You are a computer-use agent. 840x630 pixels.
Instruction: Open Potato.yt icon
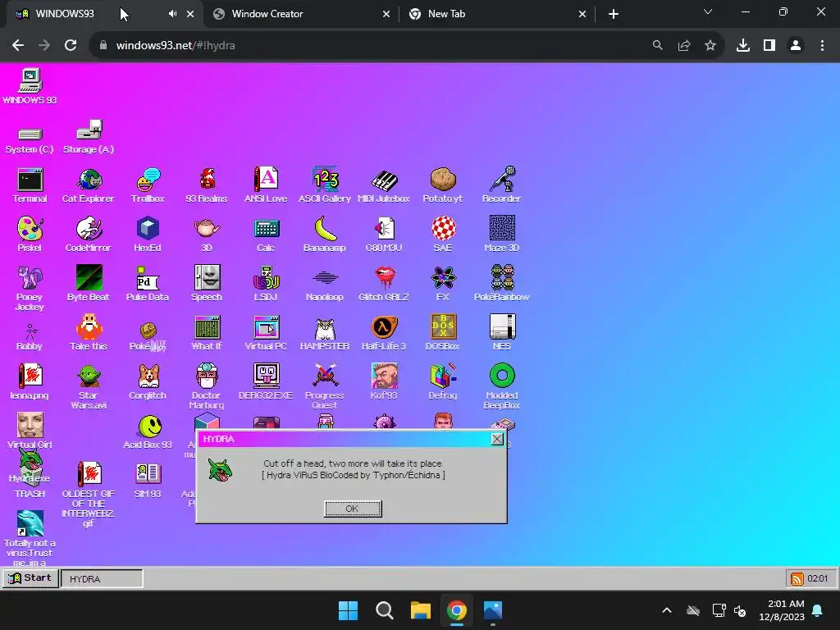[x=442, y=185]
